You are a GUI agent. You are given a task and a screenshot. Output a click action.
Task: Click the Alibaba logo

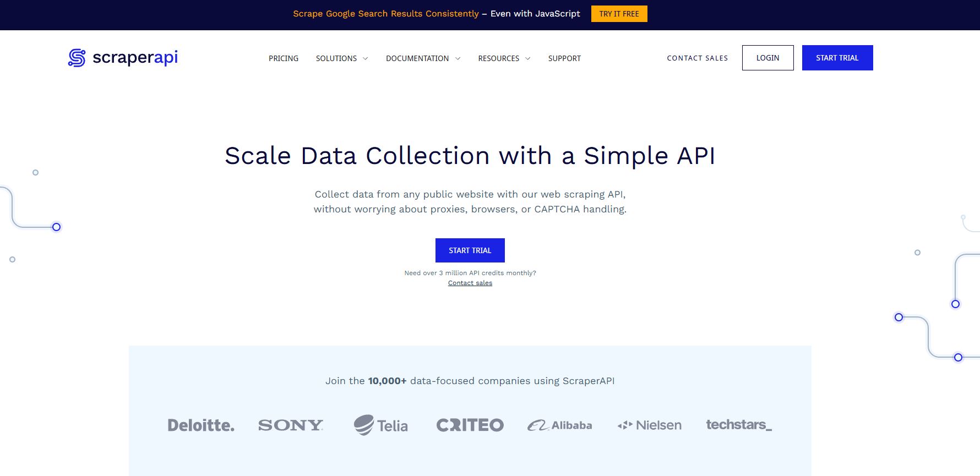[560, 425]
